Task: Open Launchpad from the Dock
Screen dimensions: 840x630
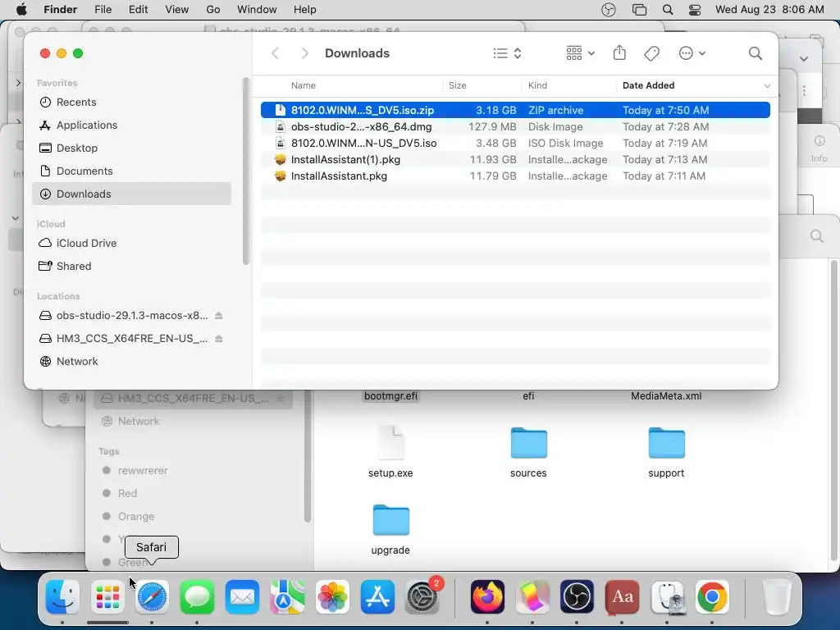Action: (107, 597)
